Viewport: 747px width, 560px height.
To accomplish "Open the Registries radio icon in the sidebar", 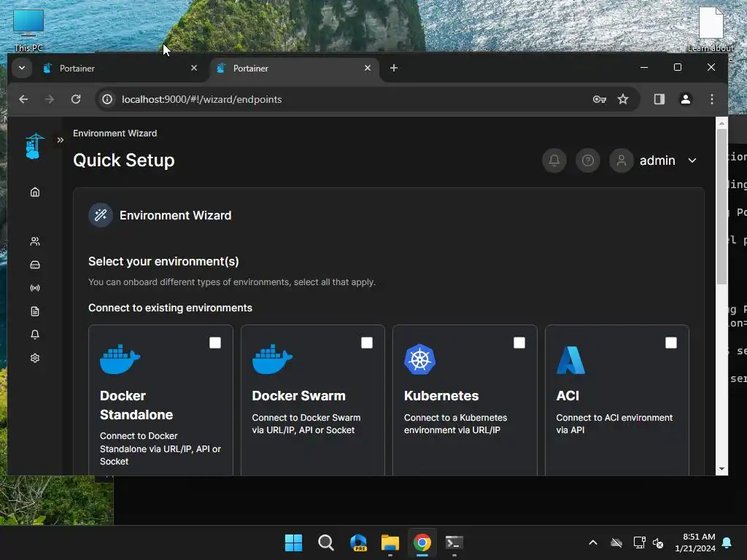I will coord(35,288).
